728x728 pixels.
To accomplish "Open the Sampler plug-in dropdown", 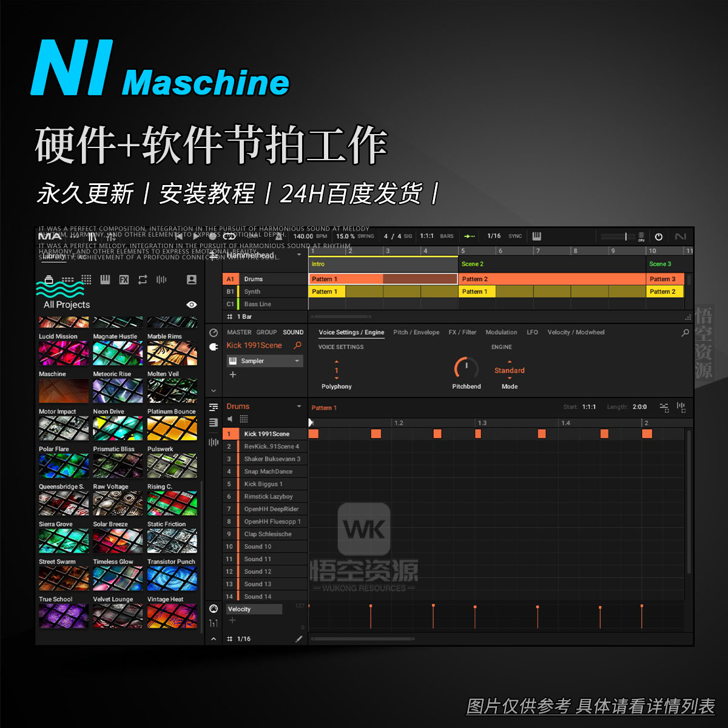I will click(265, 361).
